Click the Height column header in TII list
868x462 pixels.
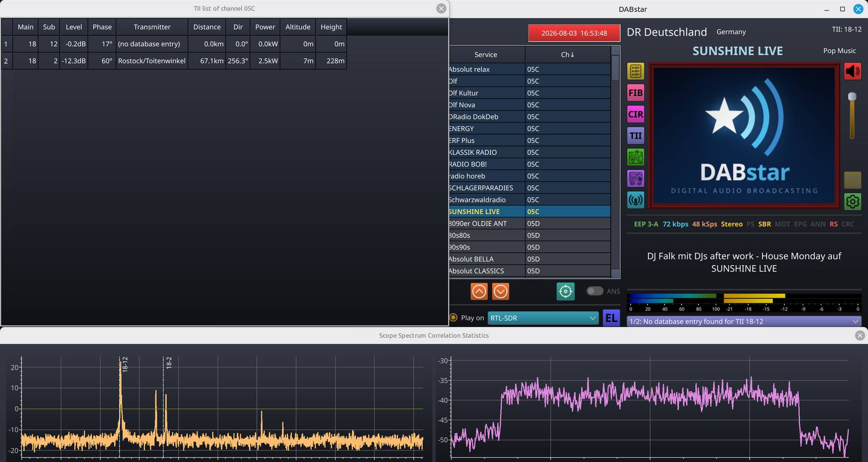pyautogui.click(x=332, y=27)
